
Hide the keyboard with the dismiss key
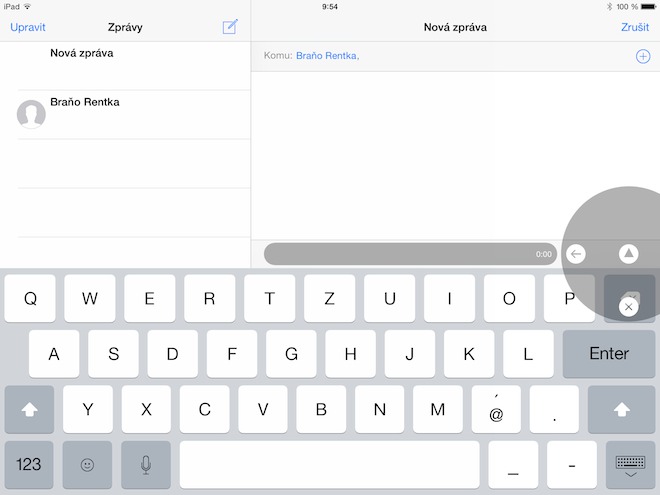click(630, 465)
